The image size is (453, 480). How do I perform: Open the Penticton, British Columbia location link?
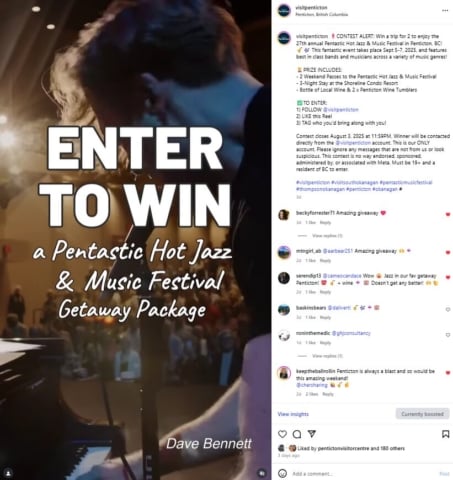[x=322, y=14]
